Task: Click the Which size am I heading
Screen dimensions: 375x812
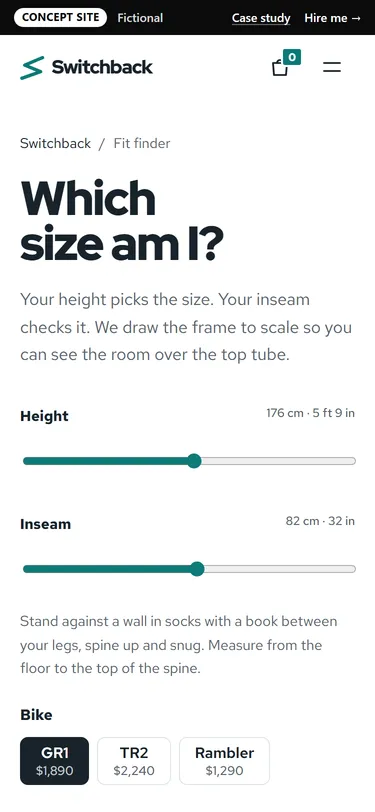Action: coord(122,221)
